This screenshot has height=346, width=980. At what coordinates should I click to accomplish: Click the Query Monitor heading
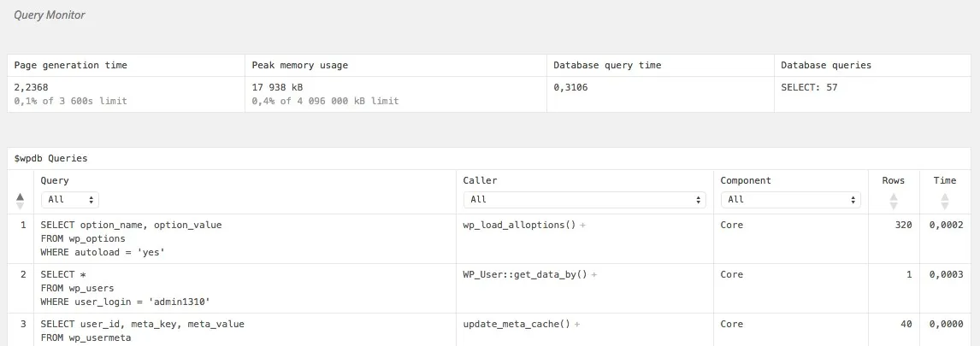[x=50, y=15]
